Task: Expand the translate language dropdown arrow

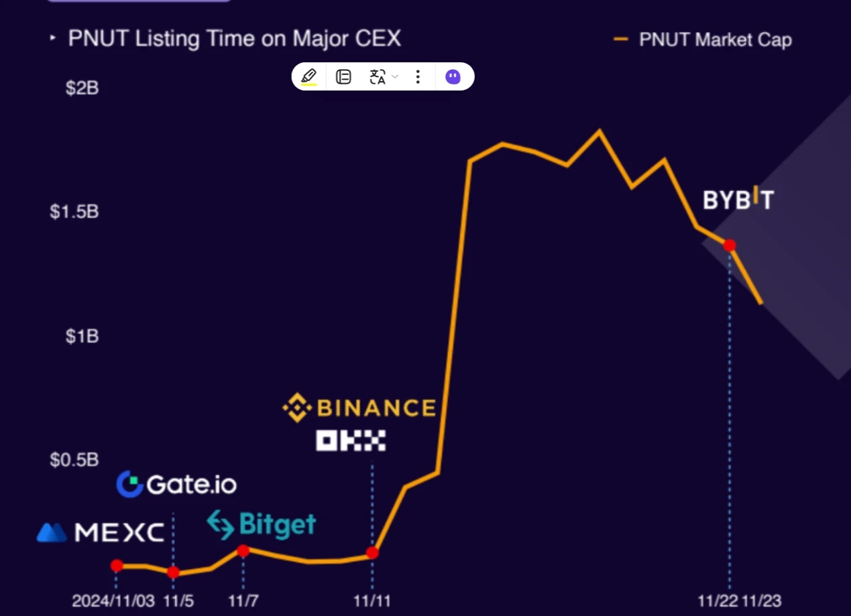Action: coord(395,76)
